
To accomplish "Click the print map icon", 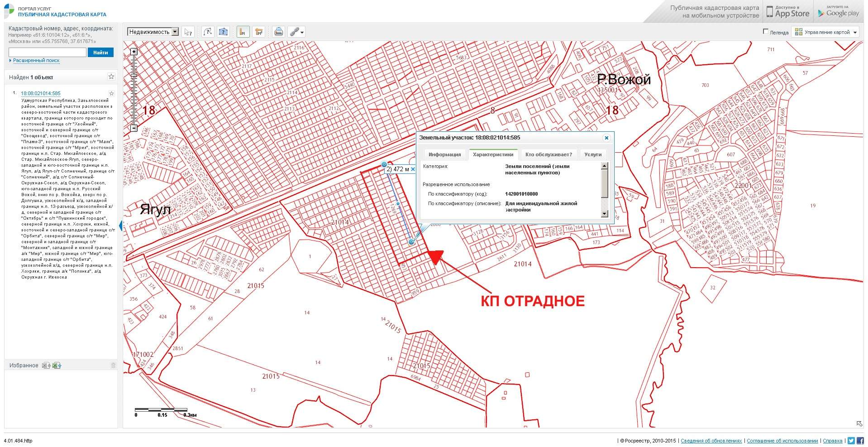I will coord(279,32).
